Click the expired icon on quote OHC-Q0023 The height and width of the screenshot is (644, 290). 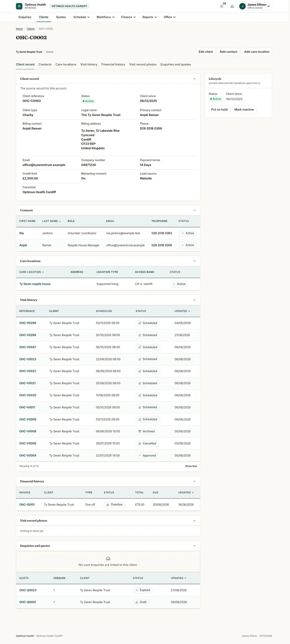click(137, 590)
